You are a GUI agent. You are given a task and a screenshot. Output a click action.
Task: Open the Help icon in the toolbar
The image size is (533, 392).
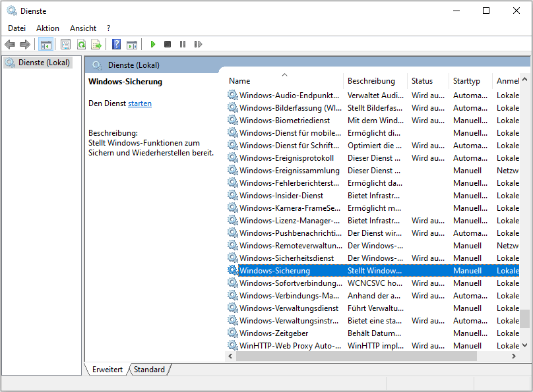pyautogui.click(x=116, y=44)
